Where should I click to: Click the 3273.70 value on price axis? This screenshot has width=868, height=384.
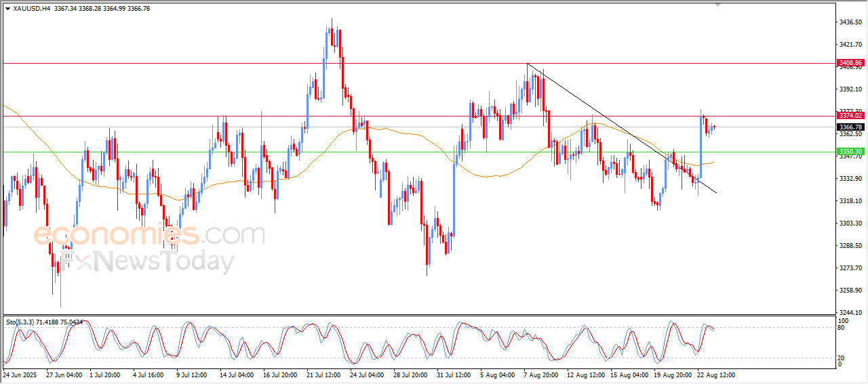click(x=850, y=268)
